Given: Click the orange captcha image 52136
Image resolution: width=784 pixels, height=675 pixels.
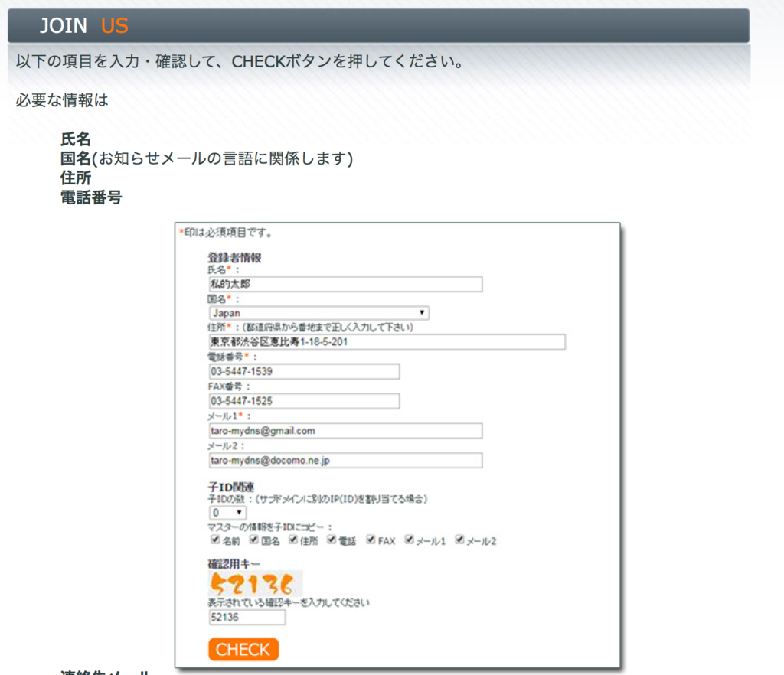Looking at the screenshot, I should click(x=255, y=584).
